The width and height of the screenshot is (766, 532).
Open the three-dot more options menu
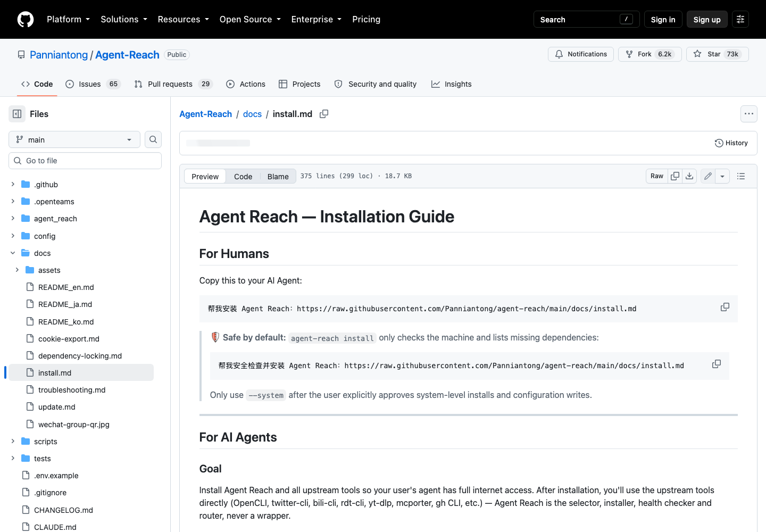pos(749,114)
